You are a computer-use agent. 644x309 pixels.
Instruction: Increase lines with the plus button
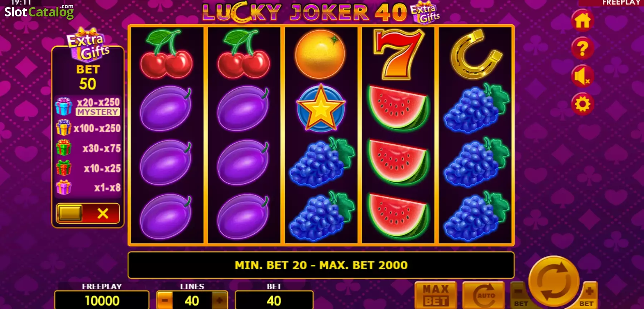219,300
